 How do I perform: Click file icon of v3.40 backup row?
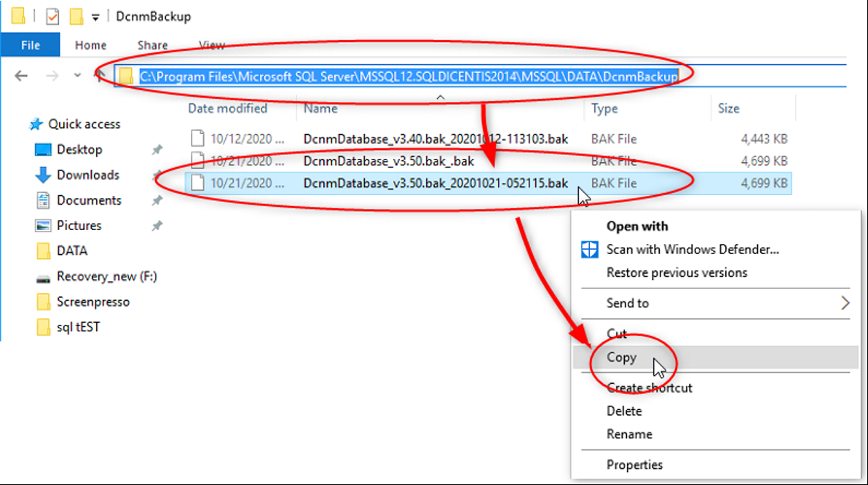click(197, 138)
